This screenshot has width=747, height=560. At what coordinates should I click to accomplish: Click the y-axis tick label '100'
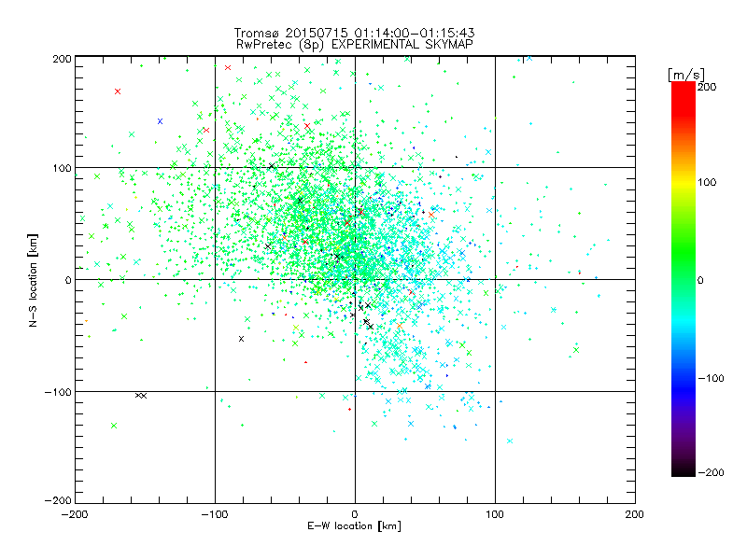[x=62, y=169]
